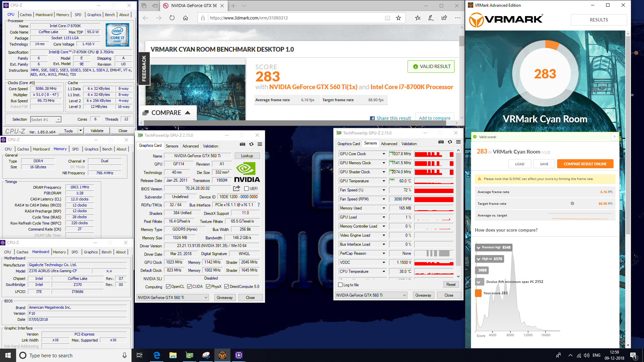
Task: Expand GPU Memory Clock sensor dropdown
Action: tap(384, 163)
